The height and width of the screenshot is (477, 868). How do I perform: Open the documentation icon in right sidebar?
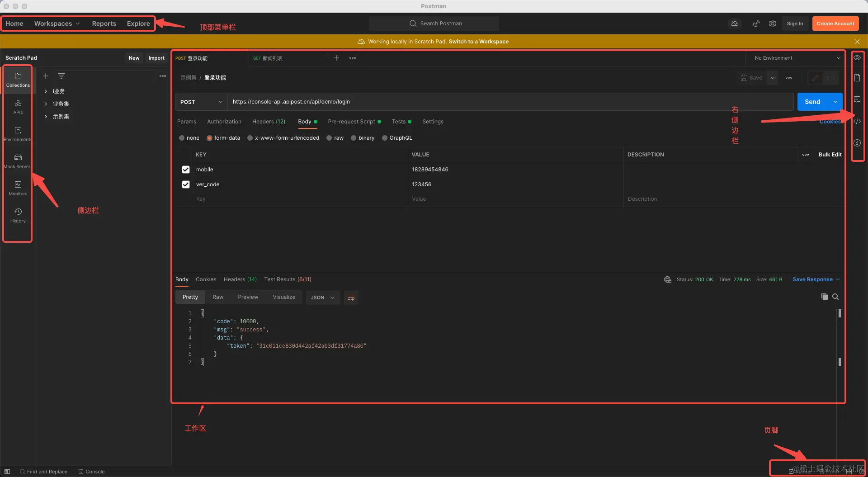pos(857,78)
